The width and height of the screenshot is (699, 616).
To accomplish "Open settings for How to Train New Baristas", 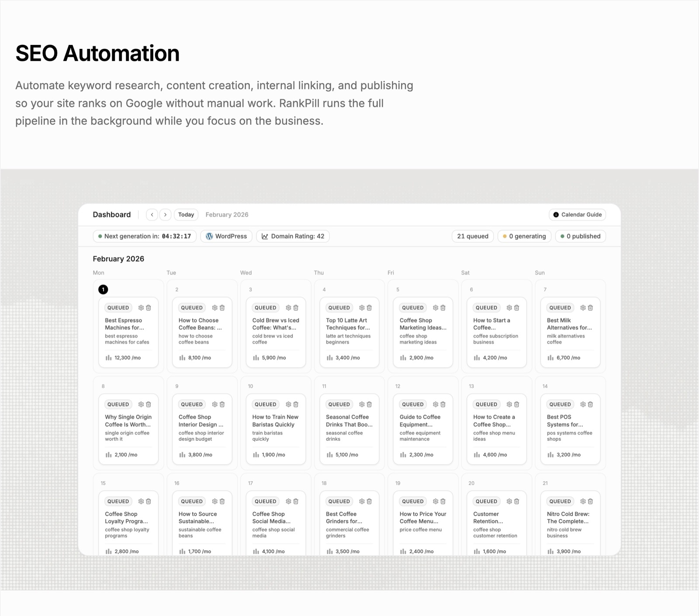I will [x=288, y=405].
